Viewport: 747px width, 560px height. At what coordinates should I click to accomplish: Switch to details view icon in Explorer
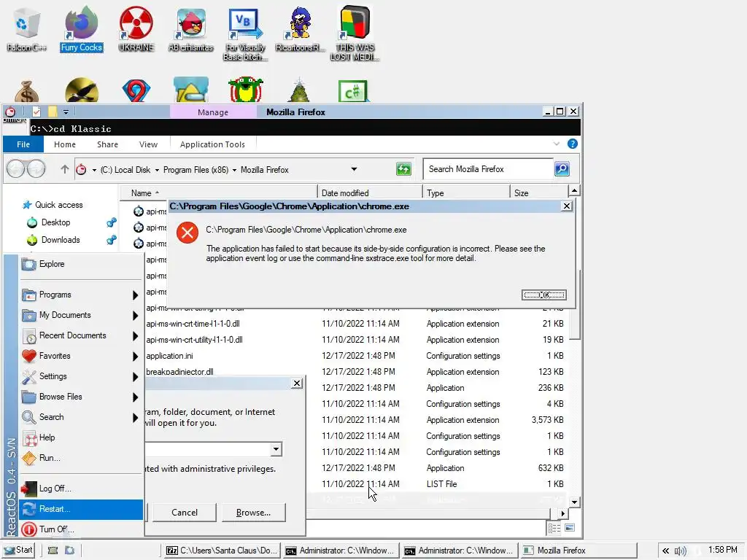(x=554, y=528)
